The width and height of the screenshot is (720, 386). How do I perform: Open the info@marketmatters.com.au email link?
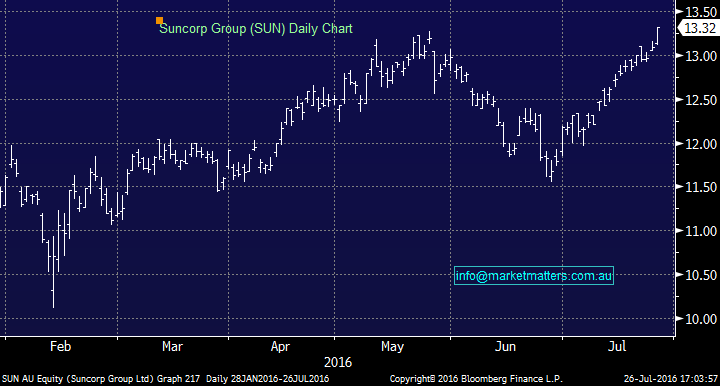[534, 275]
